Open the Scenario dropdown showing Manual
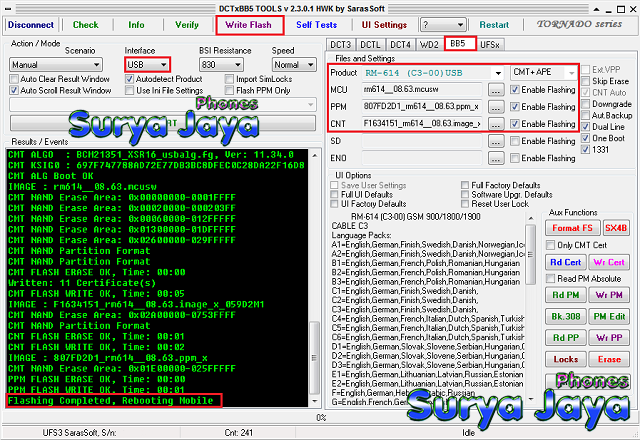640x440 pixels. [56, 64]
